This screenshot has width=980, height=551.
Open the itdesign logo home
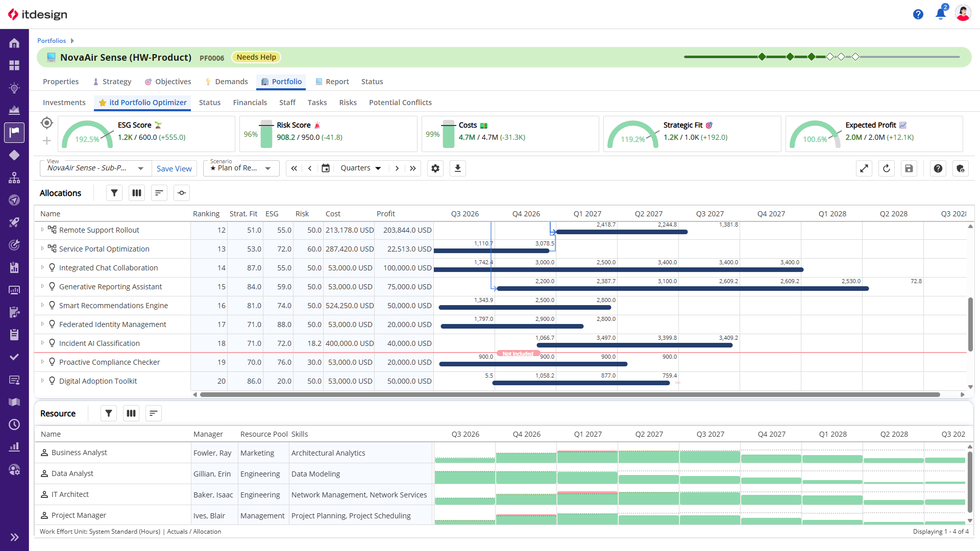point(38,14)
